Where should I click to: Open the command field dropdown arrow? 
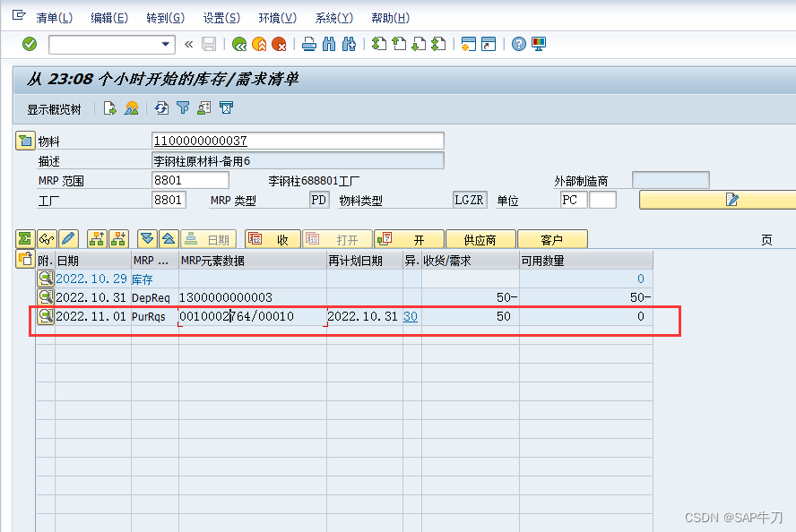[165, 44]
